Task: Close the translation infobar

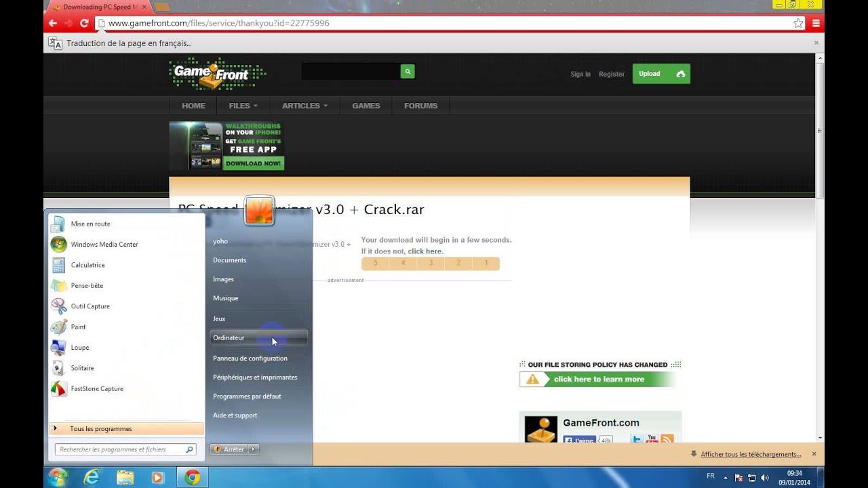Action: pos(816,43)
